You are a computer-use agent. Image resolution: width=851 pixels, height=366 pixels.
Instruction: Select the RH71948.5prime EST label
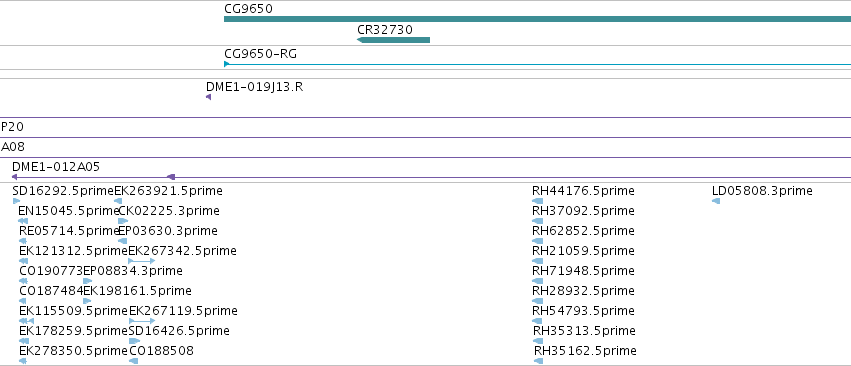pyautogui.click(x=583, y=270)
